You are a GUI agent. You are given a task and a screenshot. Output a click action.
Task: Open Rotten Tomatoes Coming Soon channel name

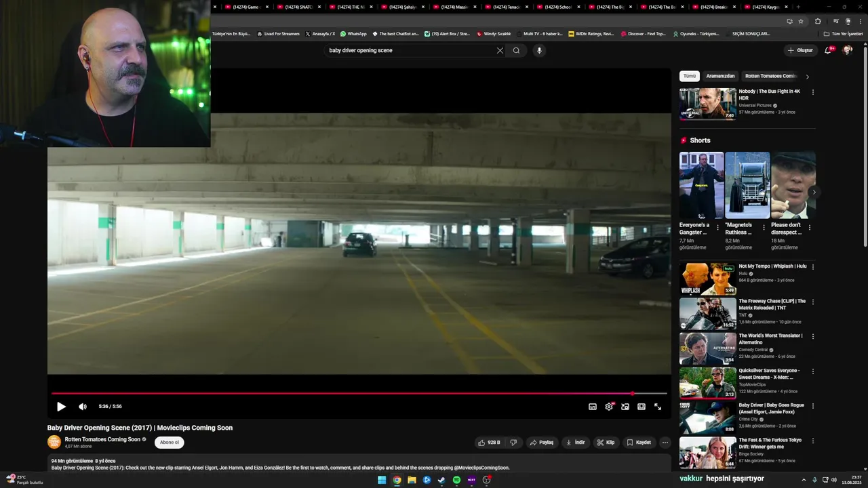click(102, 439)
